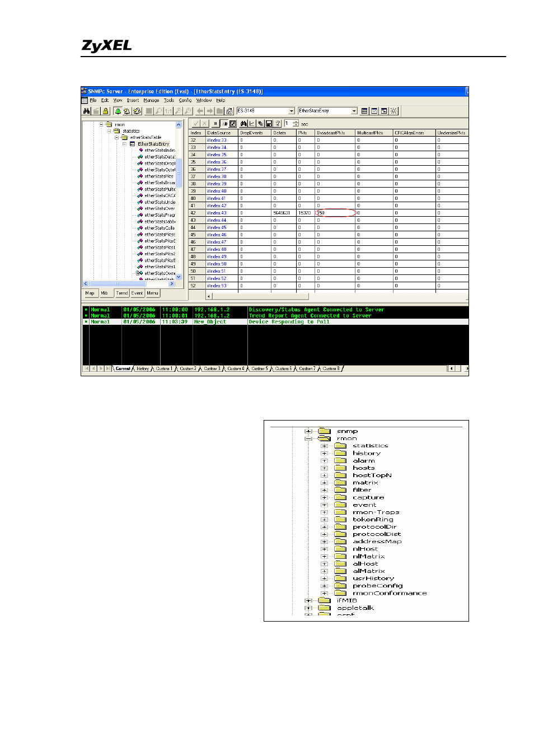Click the hostTopN folder icon in lower tree
Image resolution: width=534 pixels, height=756 pixels.
340,475
